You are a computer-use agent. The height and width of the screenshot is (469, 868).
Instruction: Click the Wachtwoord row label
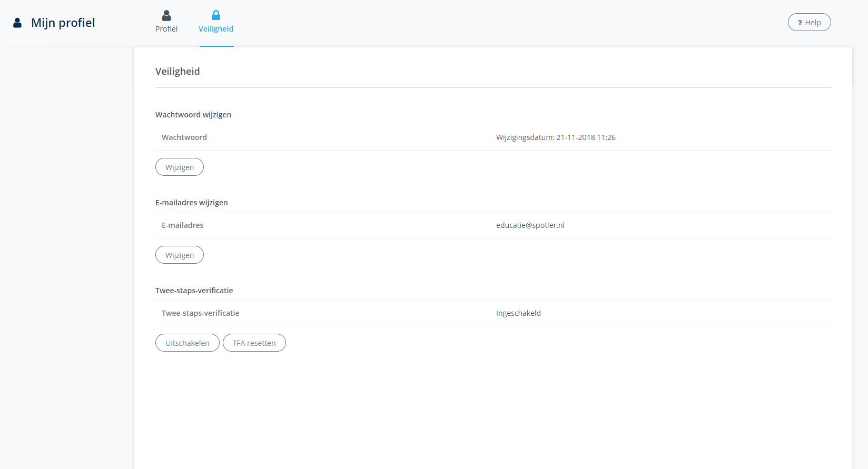click(184, 137)
